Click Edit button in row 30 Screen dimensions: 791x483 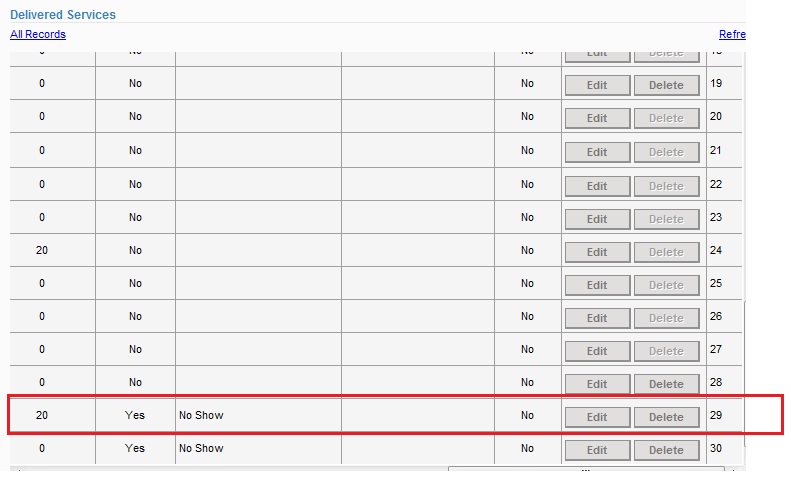pos(597,450)
